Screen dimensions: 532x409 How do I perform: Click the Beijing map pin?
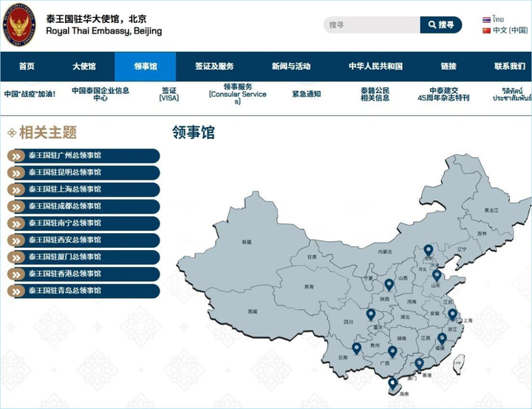pos(428,251)
